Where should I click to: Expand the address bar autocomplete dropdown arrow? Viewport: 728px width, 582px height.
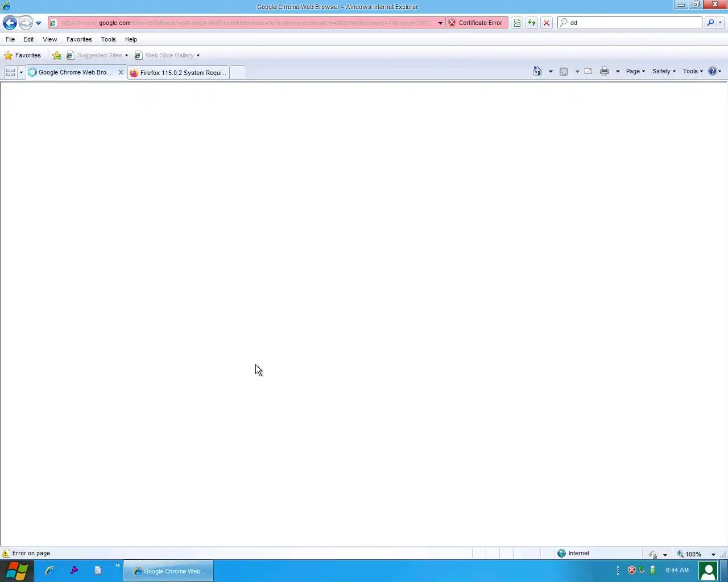coord(440,23)
